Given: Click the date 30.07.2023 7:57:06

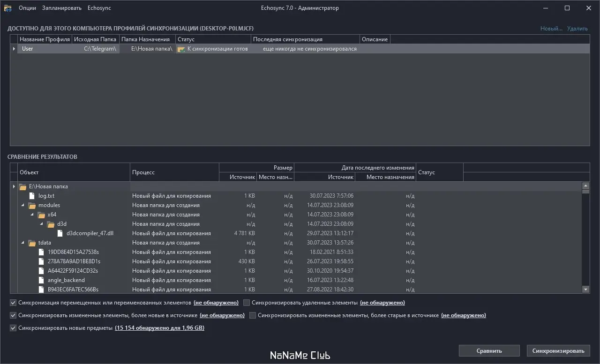Looking at the screenshot, I should (331, 196).
